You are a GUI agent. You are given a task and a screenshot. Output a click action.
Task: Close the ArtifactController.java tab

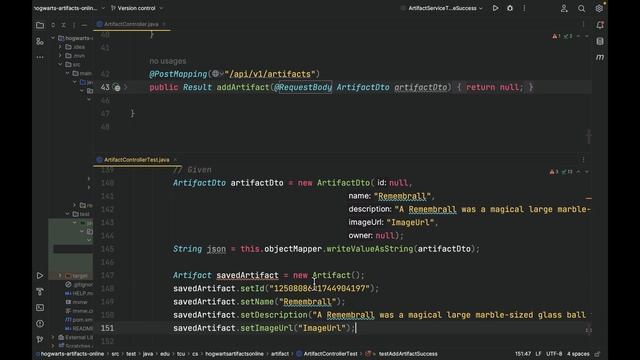pyautogui.click(x=164, y=24)
